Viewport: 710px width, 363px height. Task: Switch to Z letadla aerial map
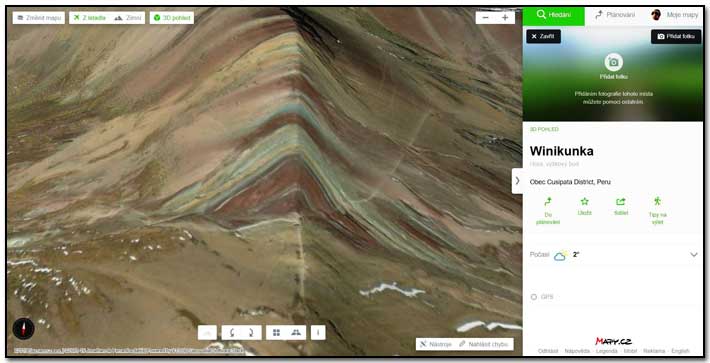click(x=89, y=18)
